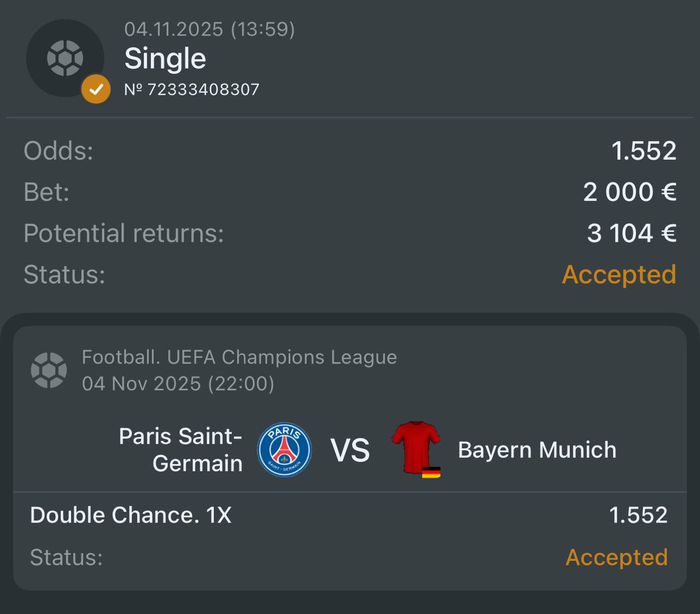Click the top odds value 1.552
Viewport: 700px width, 614px height.
pyautogui.click(x=644, y=150)
